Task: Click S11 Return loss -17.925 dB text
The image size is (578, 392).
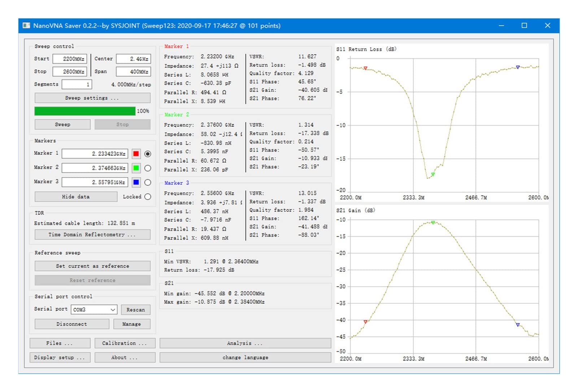Action: tap(199, 270)
